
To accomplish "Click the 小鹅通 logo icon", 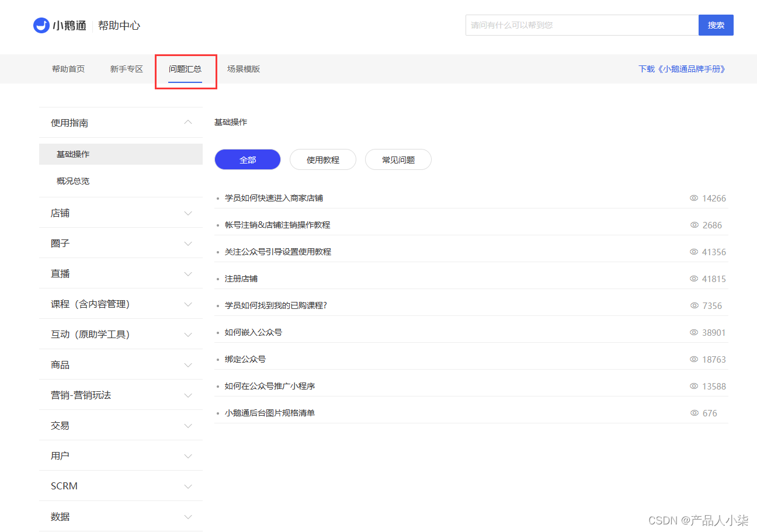I will 41,25.
